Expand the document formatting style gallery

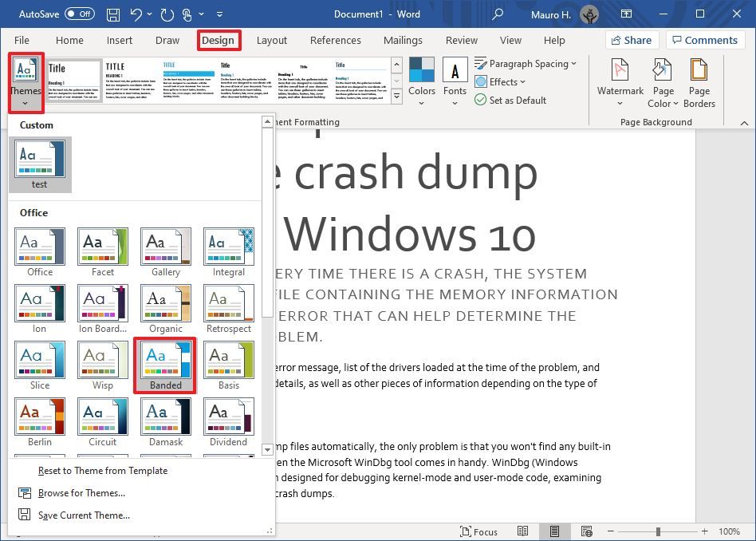pyautogui.click(x=396, y=95)
